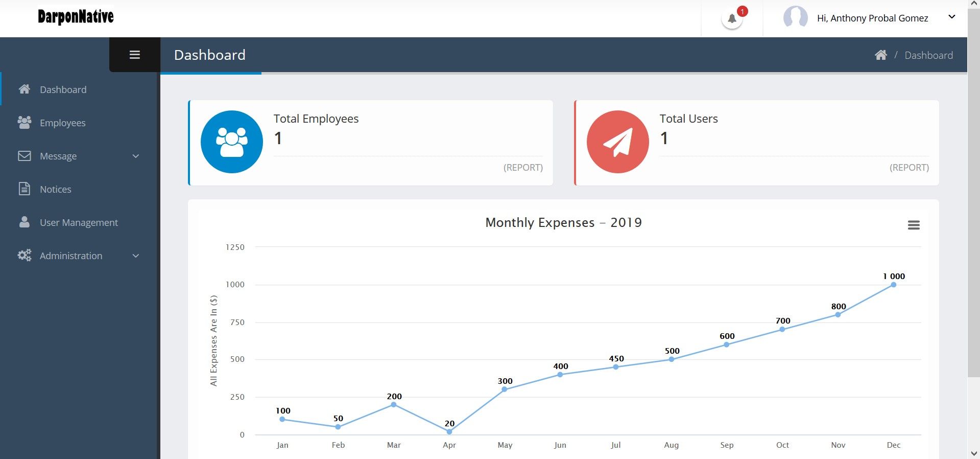The width and height of the screenshot is (980, 459).
Task: Click the December 1000 data point
Action: click(x=893, y=285)
